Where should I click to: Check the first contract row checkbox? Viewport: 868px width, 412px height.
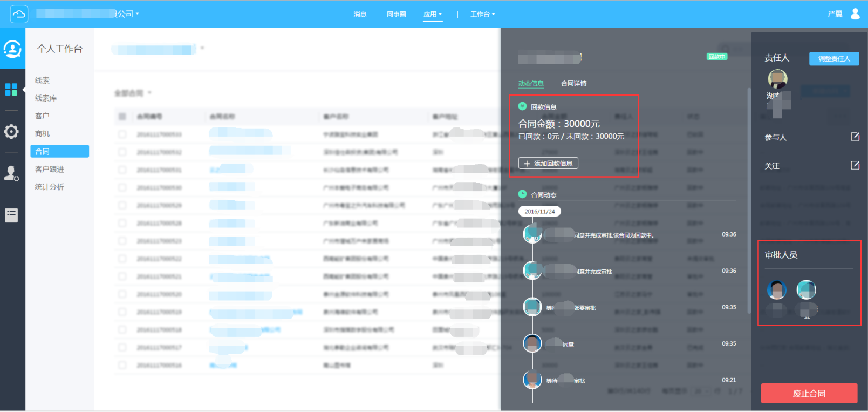122,134
